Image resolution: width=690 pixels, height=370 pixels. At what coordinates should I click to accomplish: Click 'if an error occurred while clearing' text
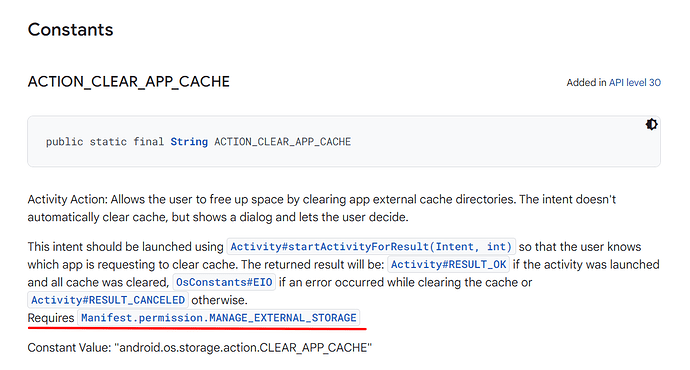380,282
